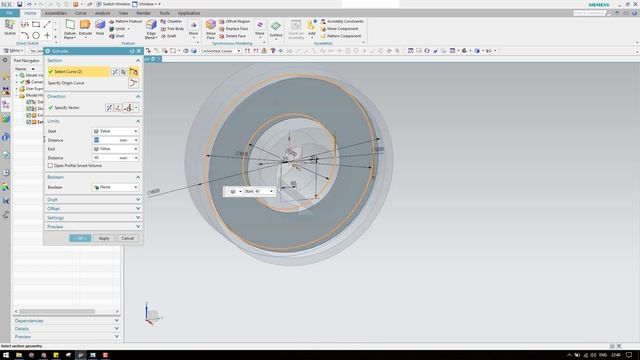640x360 pixels.
Task: Open the Surface tool
Action: tap(276, 29)
